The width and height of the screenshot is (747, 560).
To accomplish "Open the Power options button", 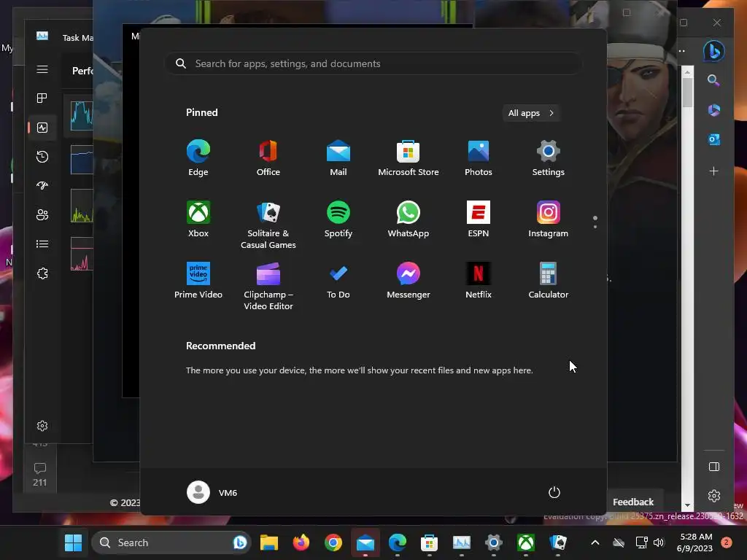I will pyautogui.click(x=554, y=492).
